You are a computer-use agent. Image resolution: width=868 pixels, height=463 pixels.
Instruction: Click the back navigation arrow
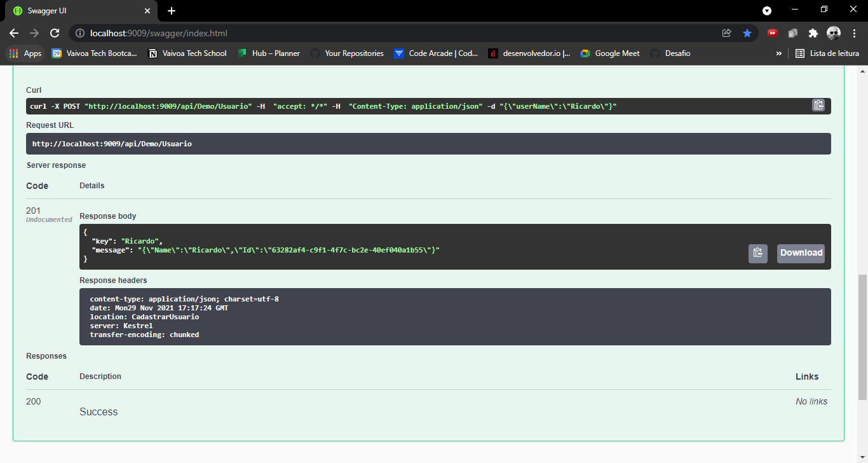tap(13, 33)
